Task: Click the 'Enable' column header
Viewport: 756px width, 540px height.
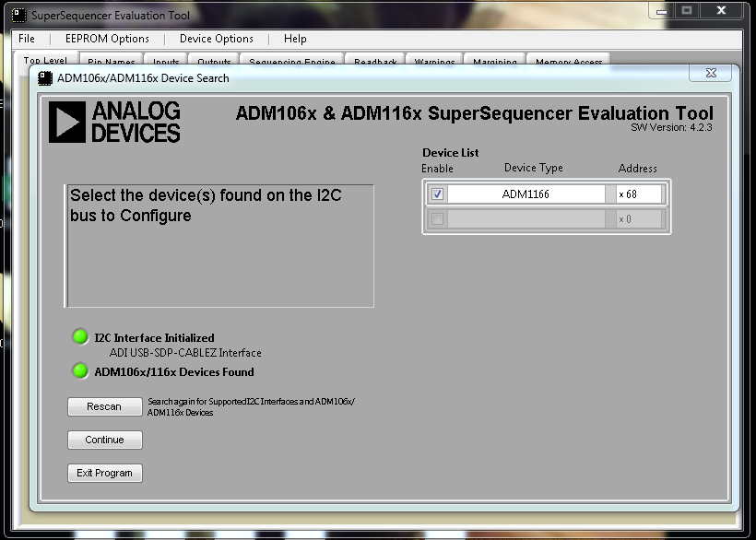Action: click(x=437, y=169)
